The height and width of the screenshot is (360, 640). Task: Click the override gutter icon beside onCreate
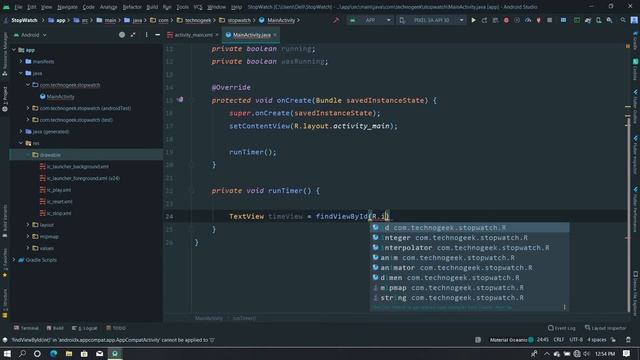(x=180, y=100)
